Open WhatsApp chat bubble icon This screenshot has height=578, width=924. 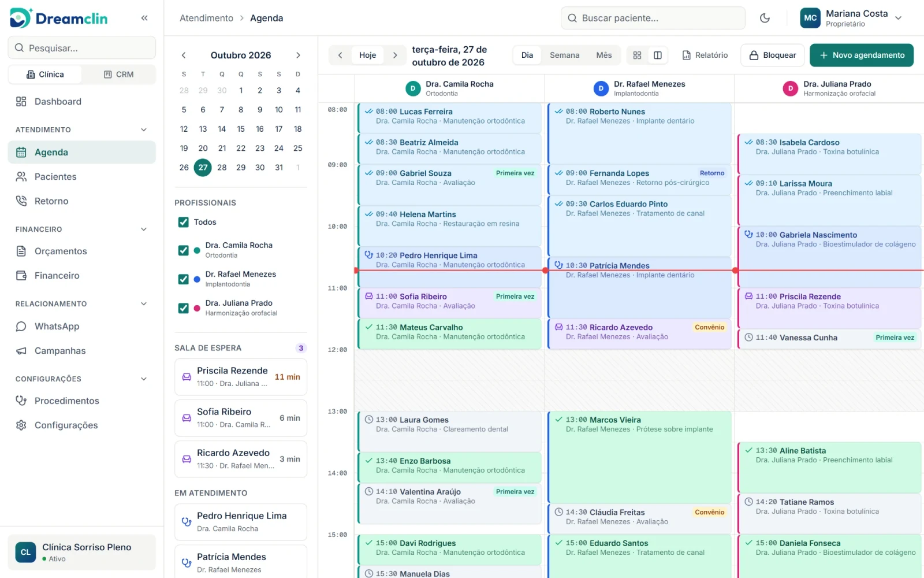tap(21, 327)
